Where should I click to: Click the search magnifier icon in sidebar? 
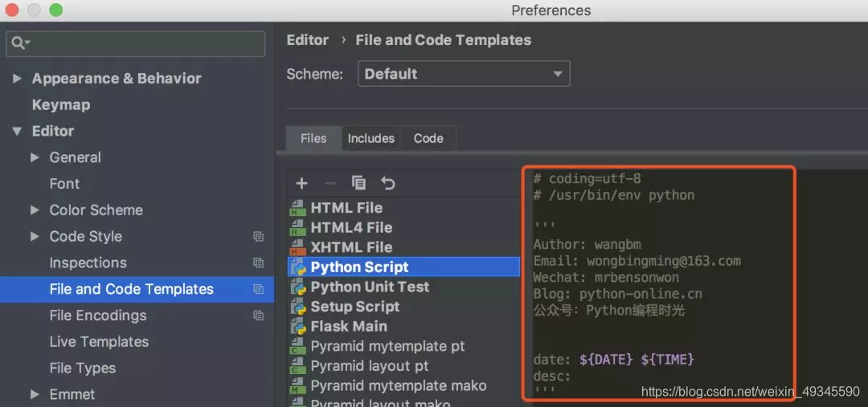pos(20,43)
